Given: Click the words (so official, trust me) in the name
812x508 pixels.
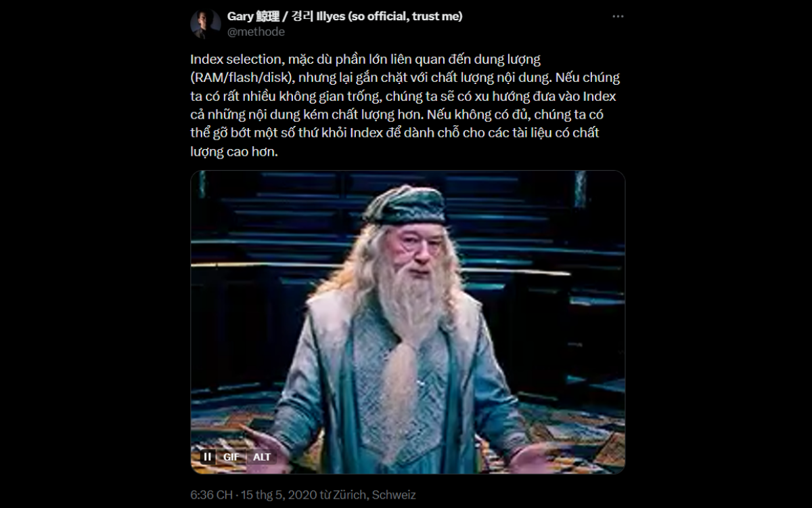Looking at the screenshot, I should (x=405, y=16).
